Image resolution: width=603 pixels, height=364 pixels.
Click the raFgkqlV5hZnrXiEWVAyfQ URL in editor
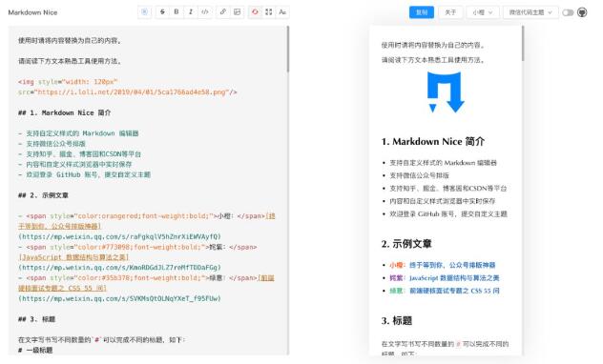click(x=119, y=236)
